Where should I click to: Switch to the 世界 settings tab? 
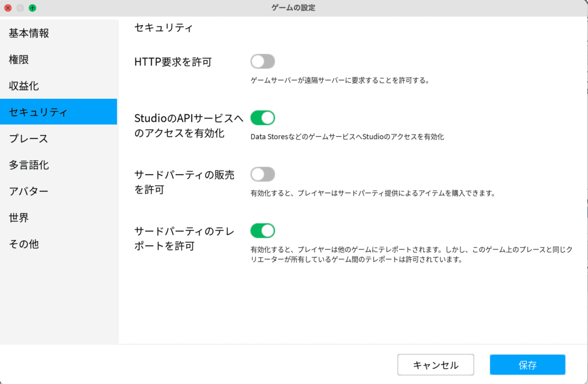[x=19, y=218]
